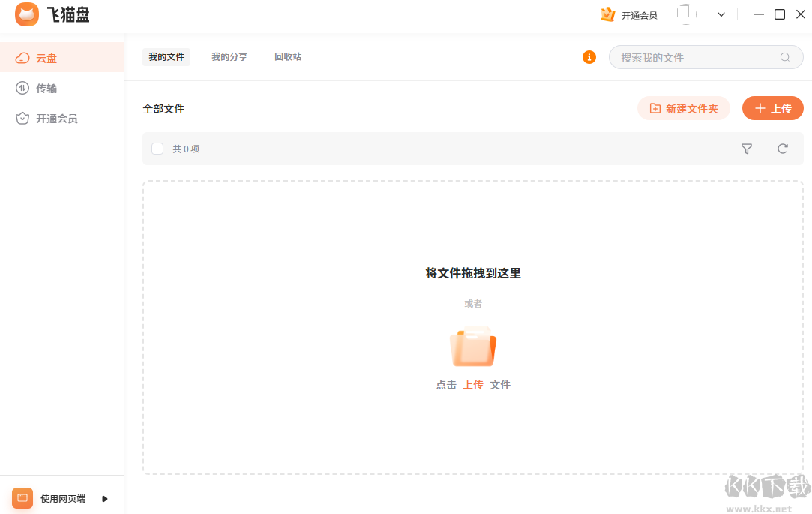The height and width of the screenshot is (514, 812).
Task: Click the 飞猫盘 cat logo icon
Action: click(27, 14)
